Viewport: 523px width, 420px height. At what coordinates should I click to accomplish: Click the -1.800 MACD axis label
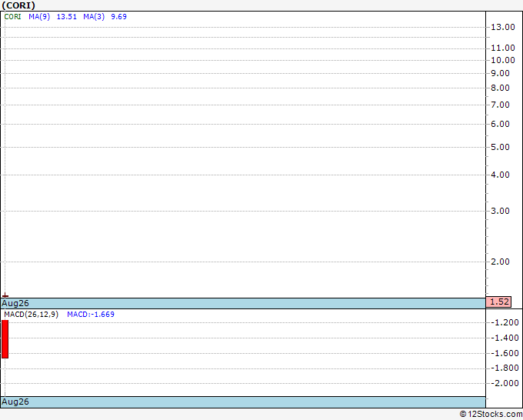pyautogui.click(x=505, y=368)
